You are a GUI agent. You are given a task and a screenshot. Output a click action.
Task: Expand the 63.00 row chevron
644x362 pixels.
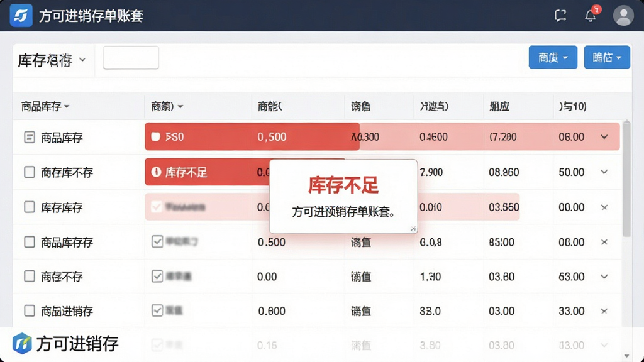tap(604, 277)
